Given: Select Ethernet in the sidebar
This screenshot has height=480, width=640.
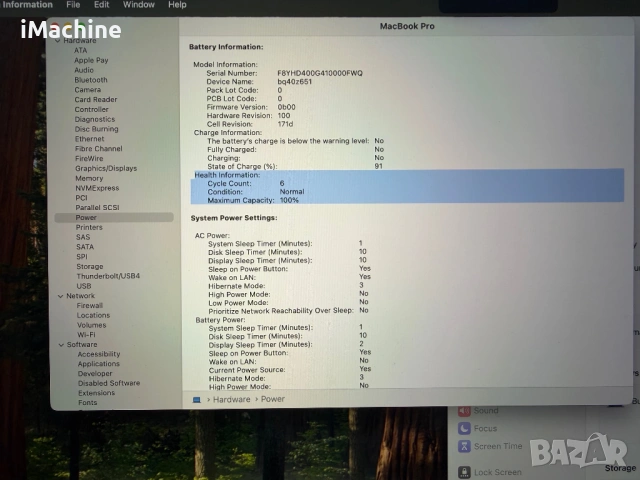Looking at the screenshot, I should pyautogui.click(x=89, y=139).
